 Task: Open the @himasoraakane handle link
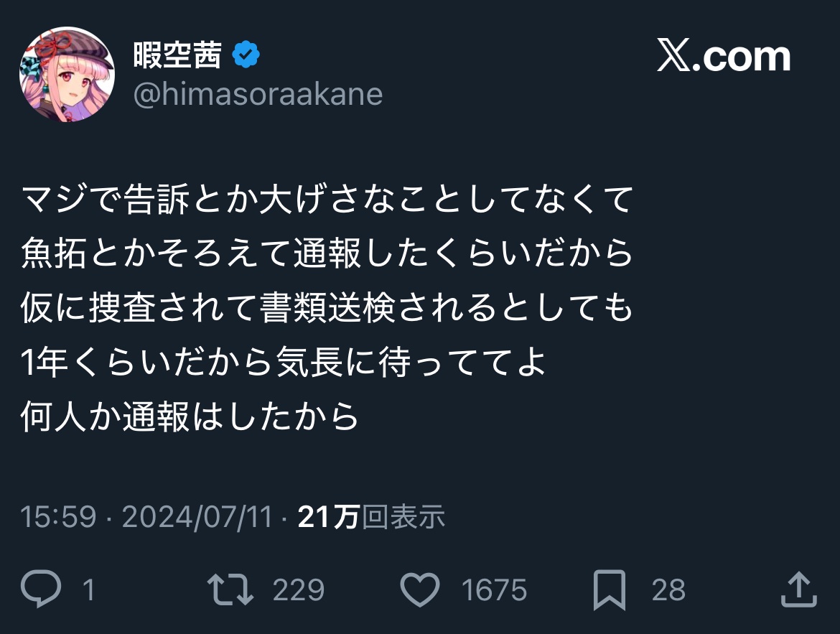(x=258, y=94)
